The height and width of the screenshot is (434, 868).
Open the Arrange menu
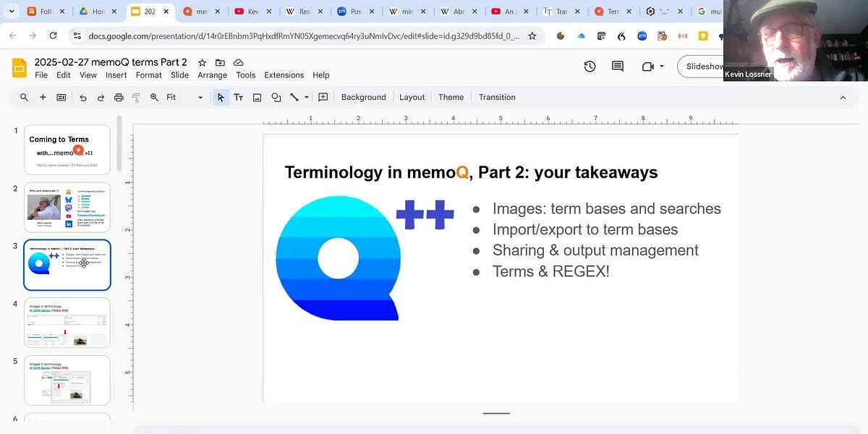213,75
